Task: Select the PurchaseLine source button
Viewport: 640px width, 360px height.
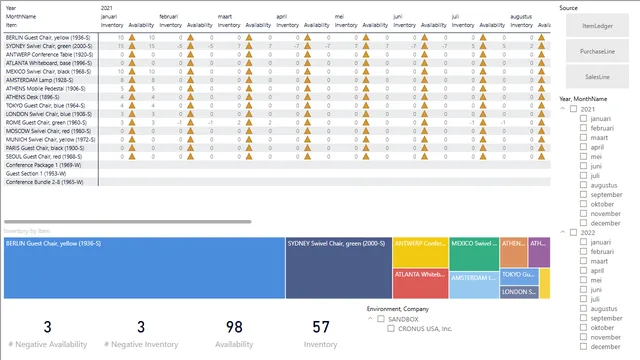Action: tap(597, 51)
